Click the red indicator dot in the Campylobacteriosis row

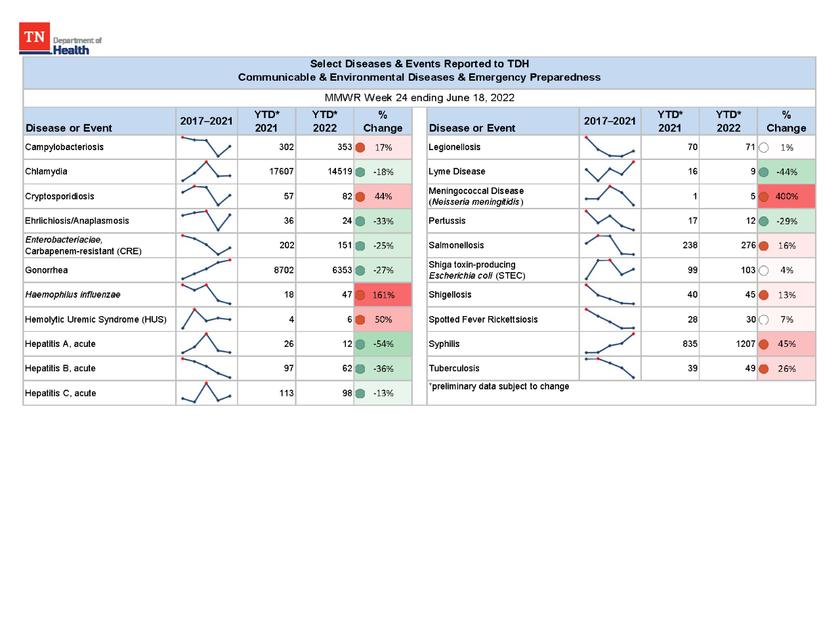click(x=360, y=148)
